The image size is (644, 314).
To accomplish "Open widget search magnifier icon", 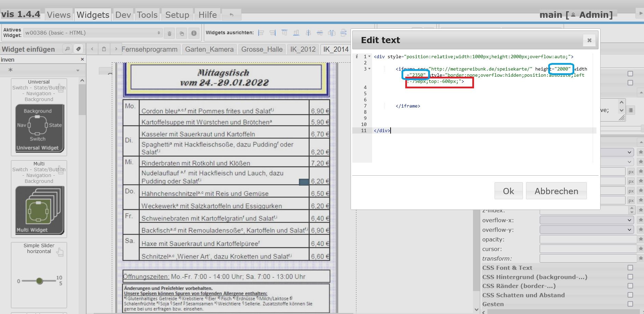I will pyautogui.click(x=67, y=49).
